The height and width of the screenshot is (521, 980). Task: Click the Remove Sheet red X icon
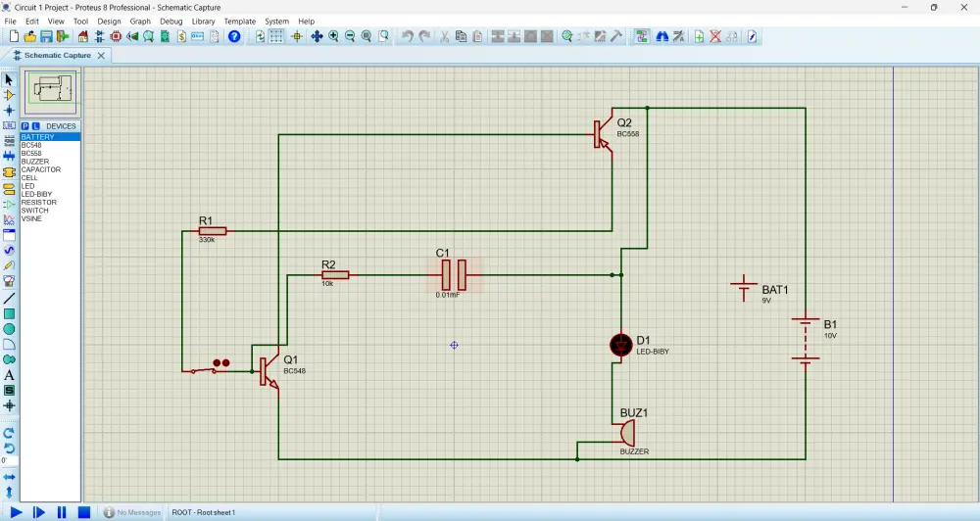(x=715, y=37)
